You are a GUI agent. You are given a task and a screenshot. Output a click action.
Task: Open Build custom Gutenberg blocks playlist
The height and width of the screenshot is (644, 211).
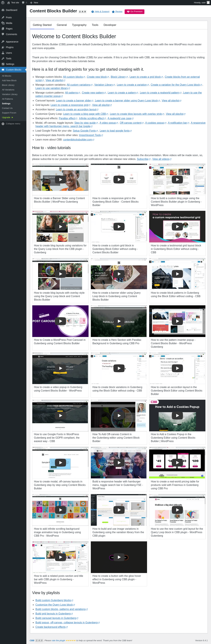54,600
